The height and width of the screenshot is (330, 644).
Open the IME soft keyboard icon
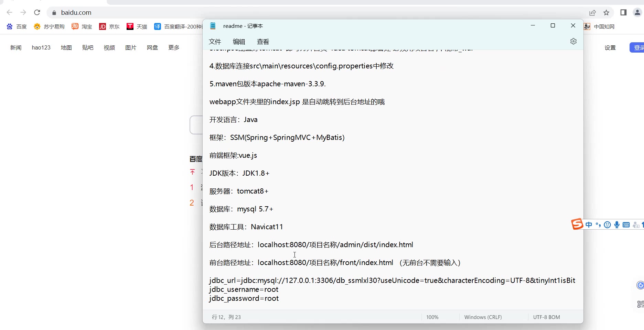(x=626, y=225)
